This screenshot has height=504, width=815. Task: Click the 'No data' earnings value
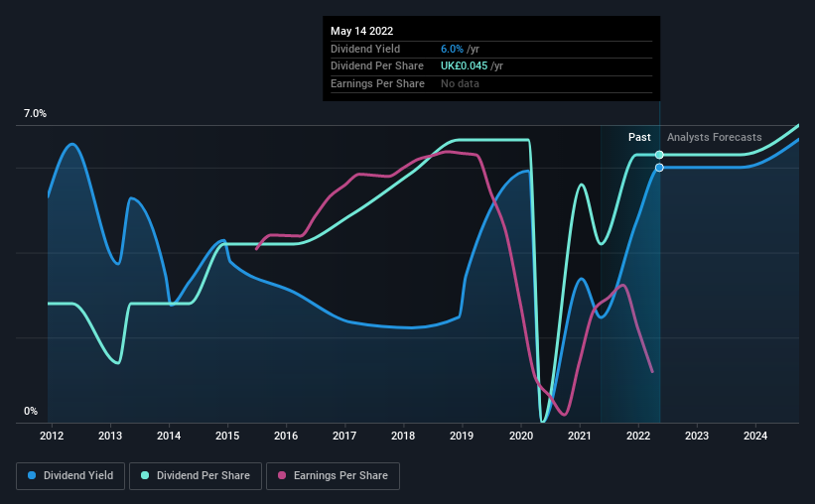(460, 83)
